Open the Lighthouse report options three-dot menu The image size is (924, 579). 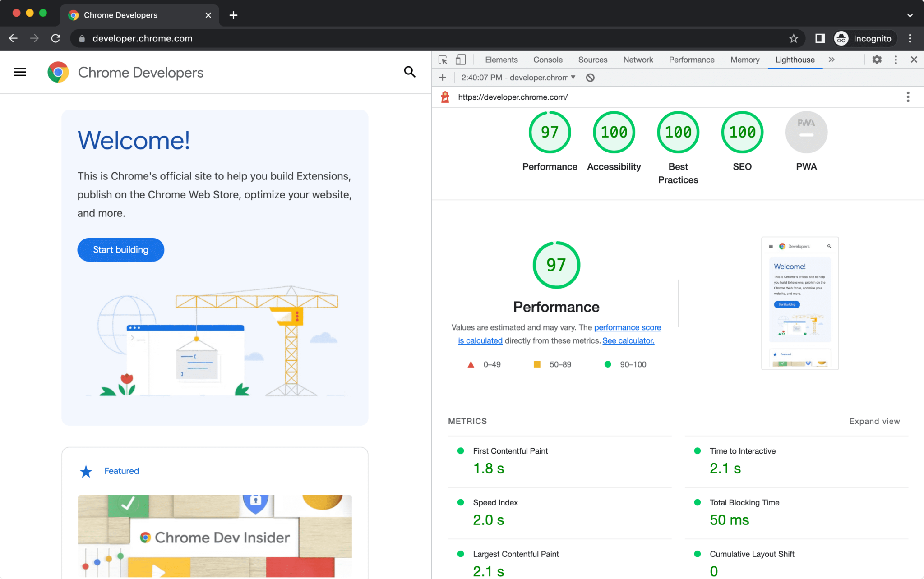click(908, 96)
